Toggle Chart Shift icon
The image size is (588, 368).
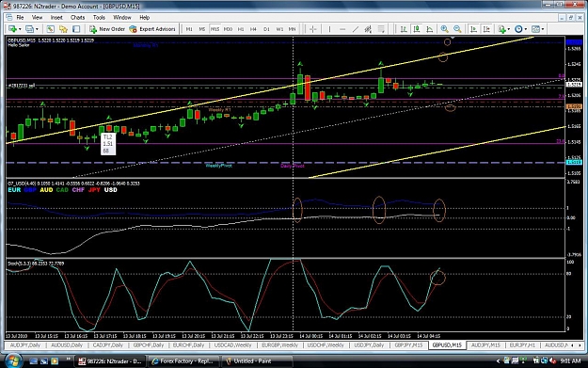(486, 29)
